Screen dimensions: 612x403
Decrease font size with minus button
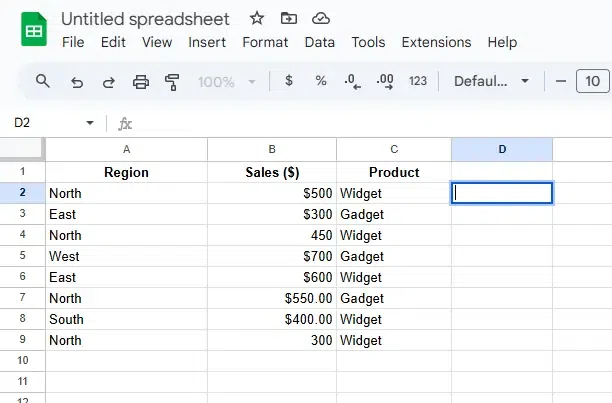[x=560, y=81]
